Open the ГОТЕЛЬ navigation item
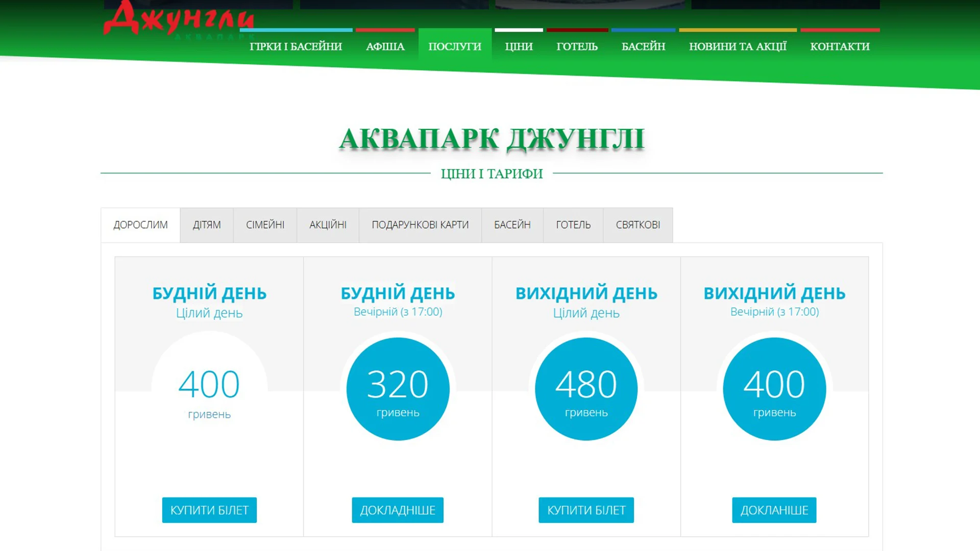The width and height of the screenshot is (980, 551). 577,46
